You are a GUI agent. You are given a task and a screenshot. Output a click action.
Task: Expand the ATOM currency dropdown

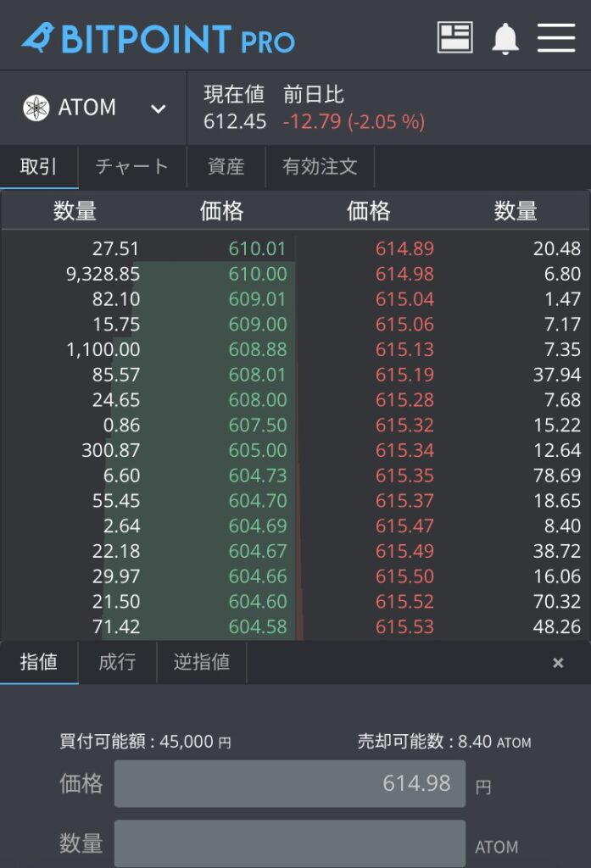click(x=158, y=108)
